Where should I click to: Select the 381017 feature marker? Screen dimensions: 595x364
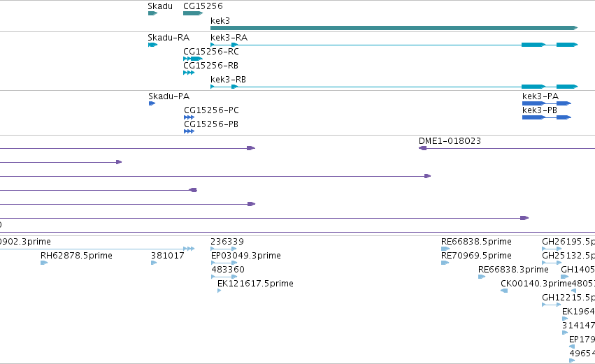point(154,263)
